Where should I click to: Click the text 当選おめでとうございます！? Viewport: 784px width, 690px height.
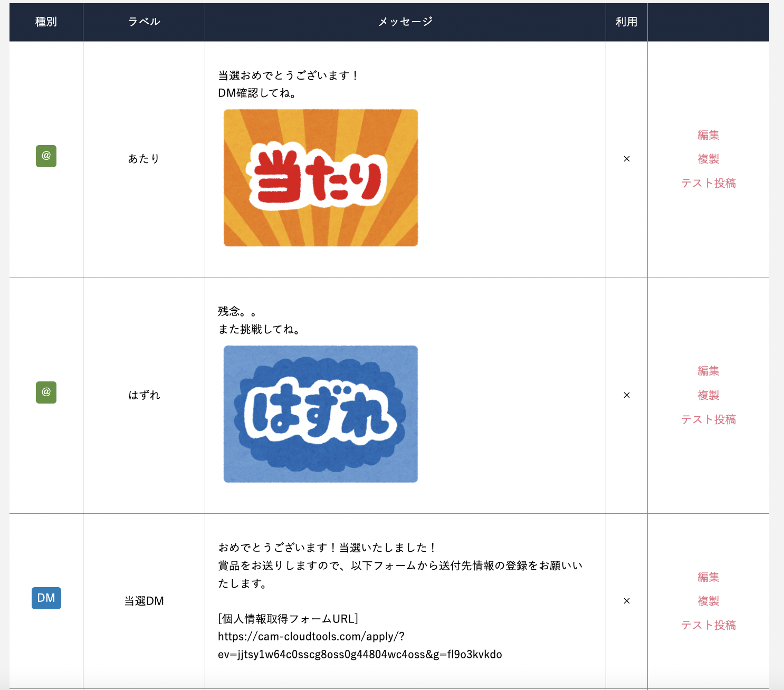pos(289,75)
